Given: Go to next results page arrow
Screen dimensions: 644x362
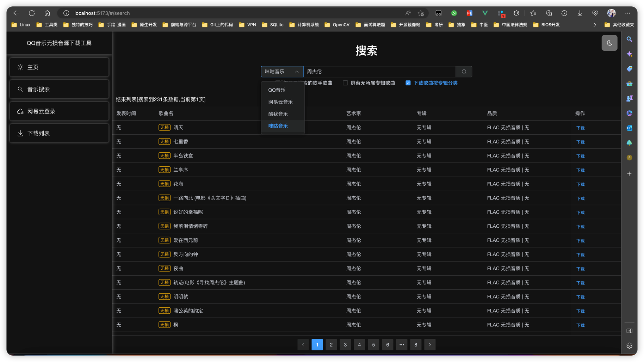Looking at the screenshot, I should [430, 345].
